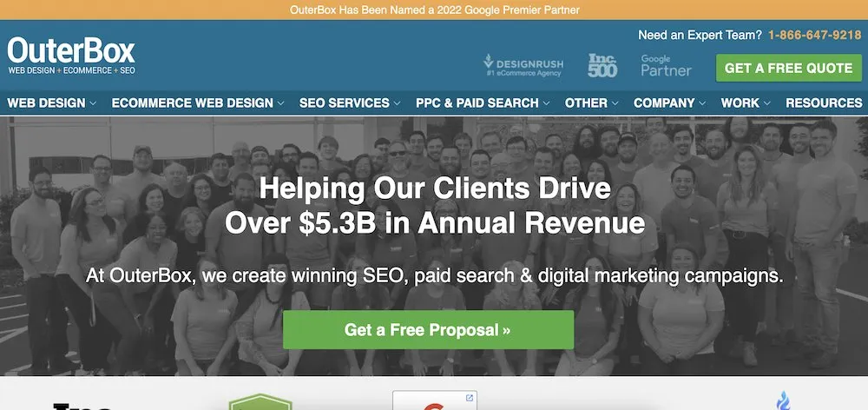Click the blue flame icon at bottom right

click(x=783, y=400)
